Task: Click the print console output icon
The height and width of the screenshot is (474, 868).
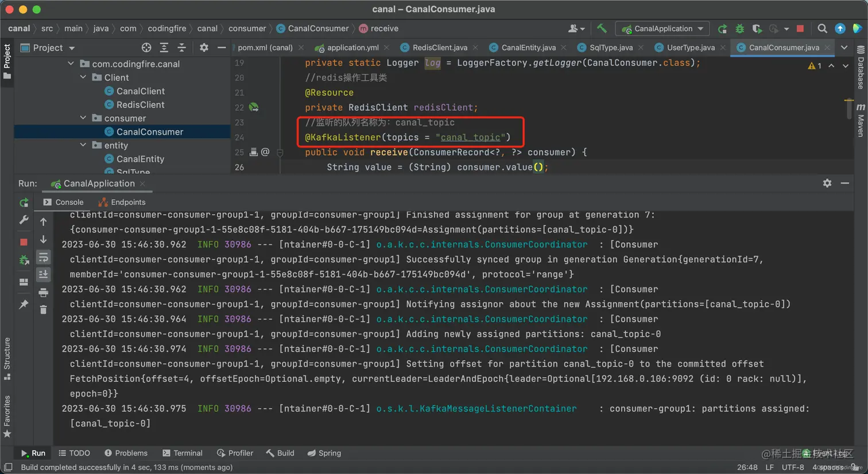Action: [44, 293]
